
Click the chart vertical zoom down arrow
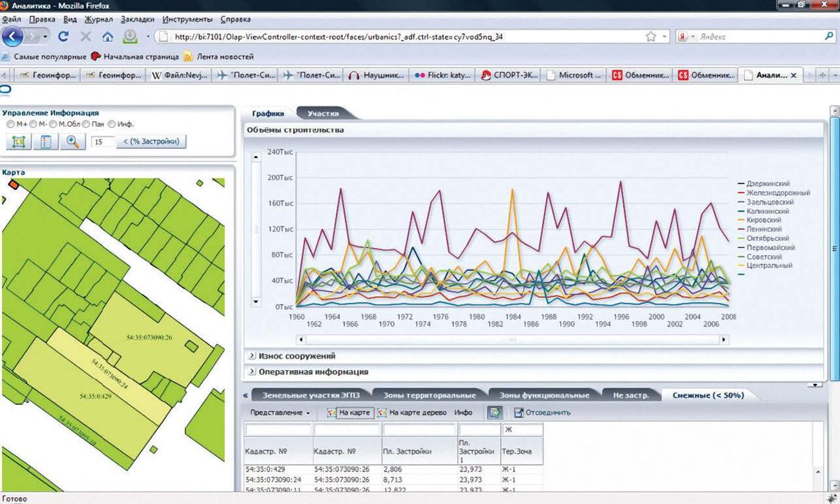click(256, 301)
